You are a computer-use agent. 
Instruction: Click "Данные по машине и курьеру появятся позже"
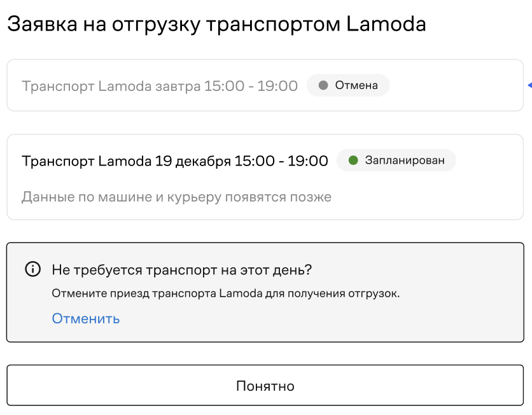[x=176, y=197]
